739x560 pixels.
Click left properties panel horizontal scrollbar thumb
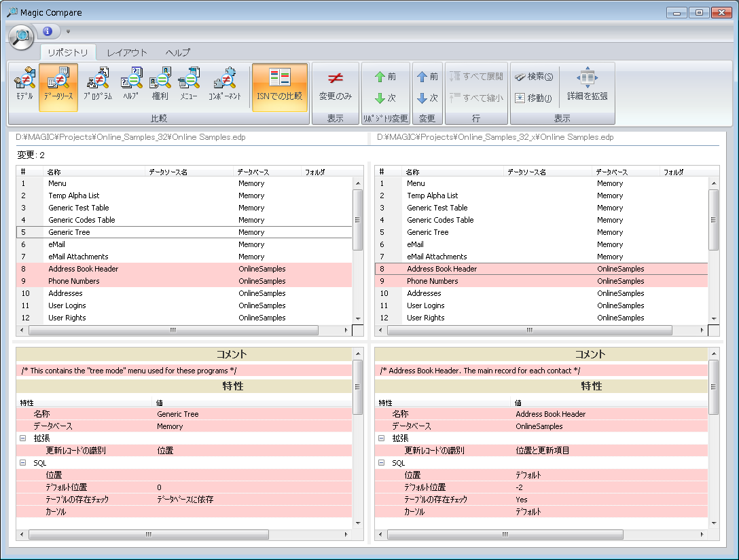149,535
